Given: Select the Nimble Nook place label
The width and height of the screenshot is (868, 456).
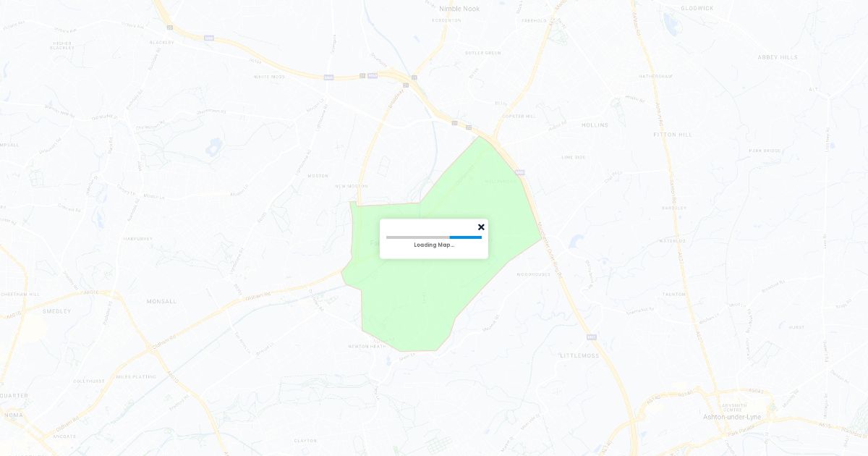Looking at the screenshot, I should [x=459, y=9].
